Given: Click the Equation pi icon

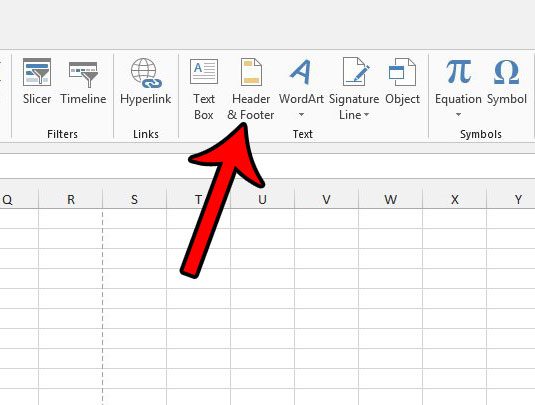Looking at the screenshot, I should [x=459, y=71].
